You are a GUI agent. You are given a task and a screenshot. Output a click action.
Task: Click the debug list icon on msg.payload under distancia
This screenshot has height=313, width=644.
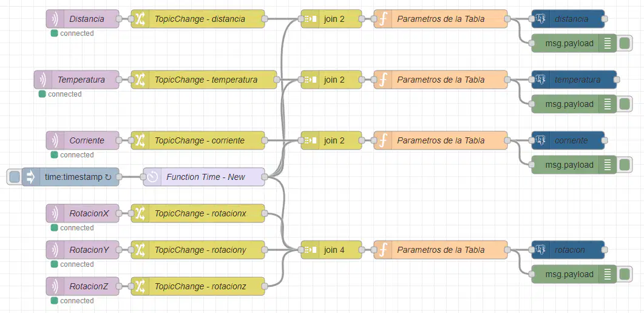tap(608, 43)
